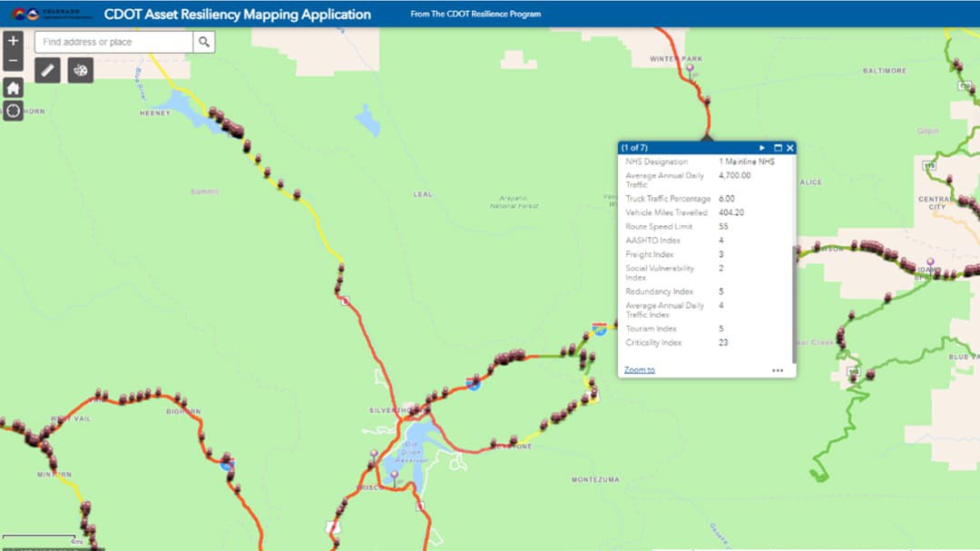Zoom in with the plus button

(x=13, y=41)
